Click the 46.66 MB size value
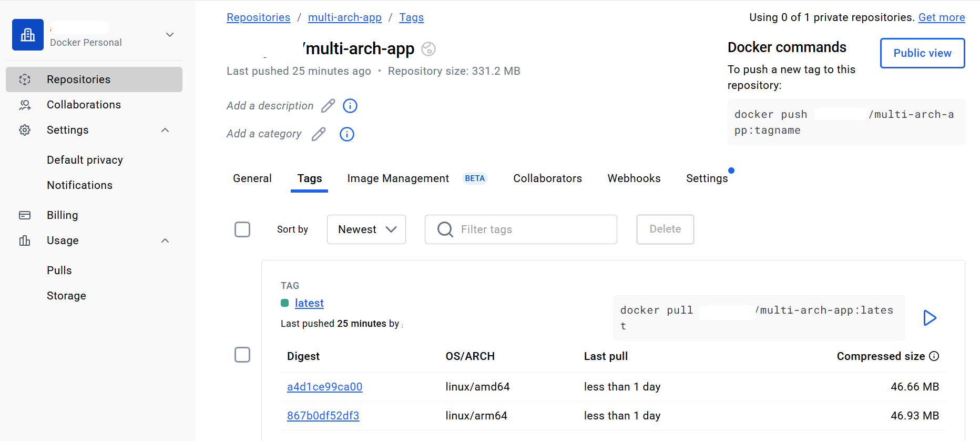Screen dimensions: 980x441 [x=915, y=387]
